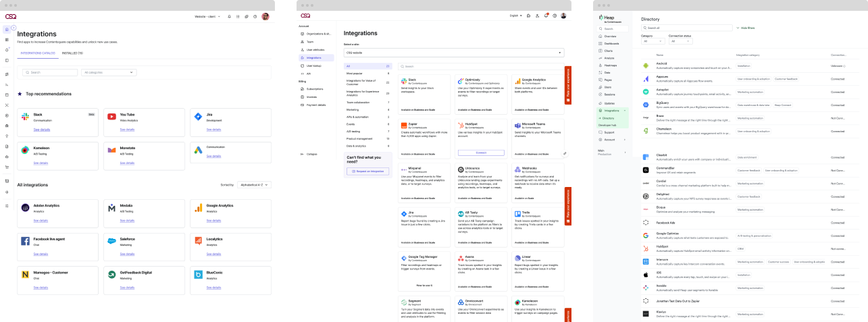Viewport: 868px width, 322px height.
Task: Filter integrations by Most popular
Action: [367, 73]
